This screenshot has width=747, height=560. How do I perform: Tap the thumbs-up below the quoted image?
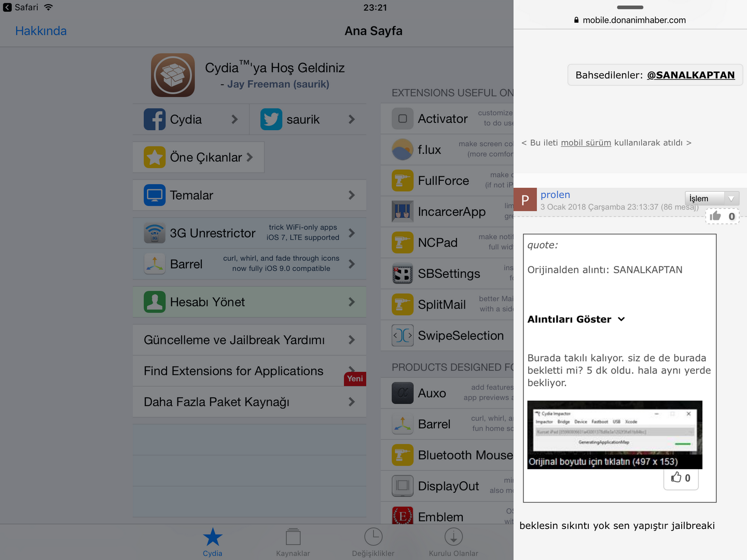pyautogui.click(x=676, y=477)
